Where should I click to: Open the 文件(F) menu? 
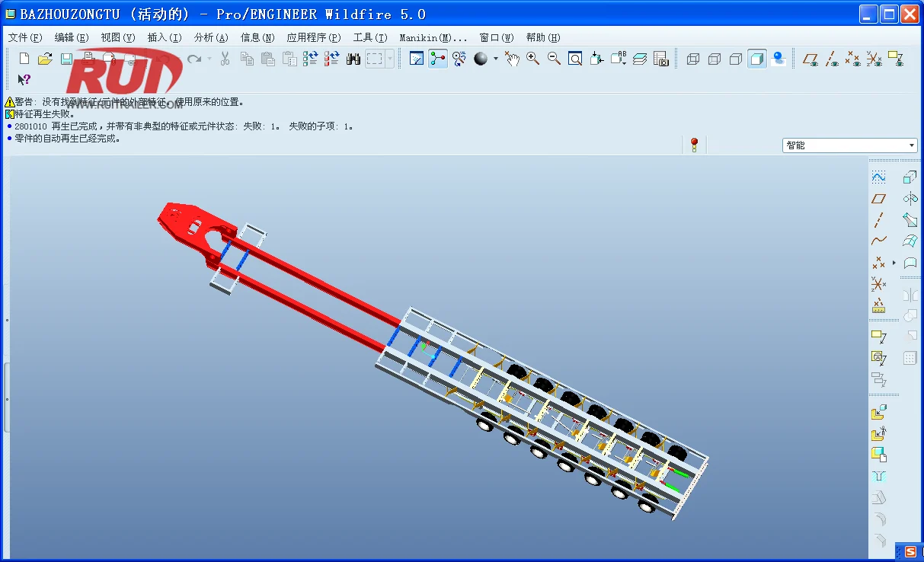[25, 37]
